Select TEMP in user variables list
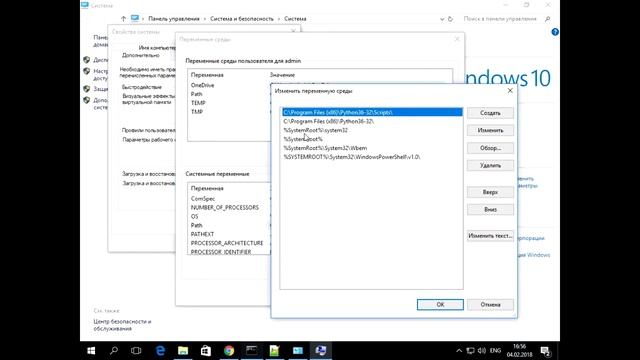640x360 pixels. 198,103
